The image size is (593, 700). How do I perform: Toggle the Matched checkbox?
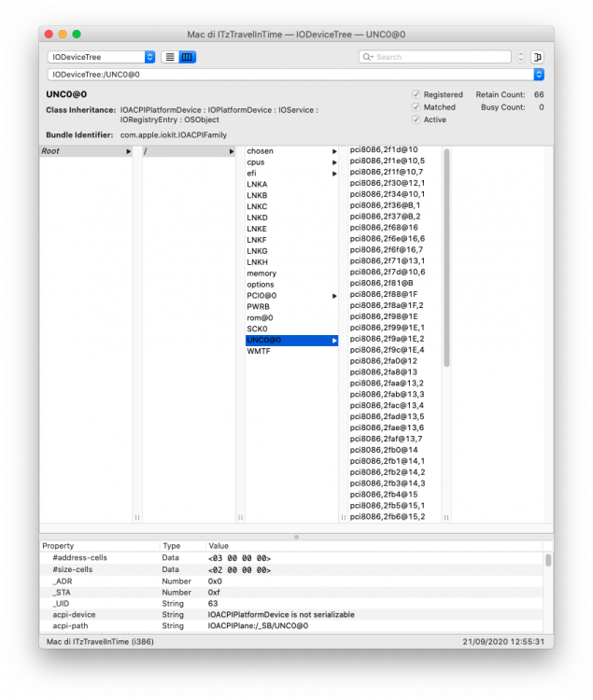click(x=417, y=107)
